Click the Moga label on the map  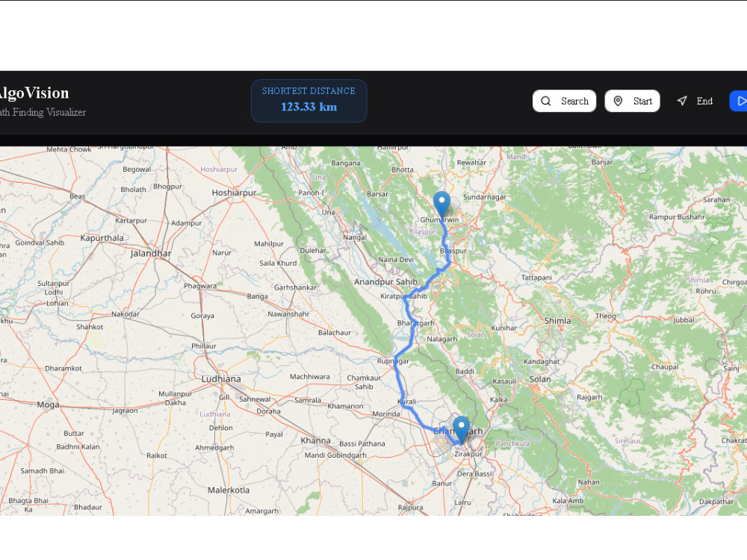[48, 405]
